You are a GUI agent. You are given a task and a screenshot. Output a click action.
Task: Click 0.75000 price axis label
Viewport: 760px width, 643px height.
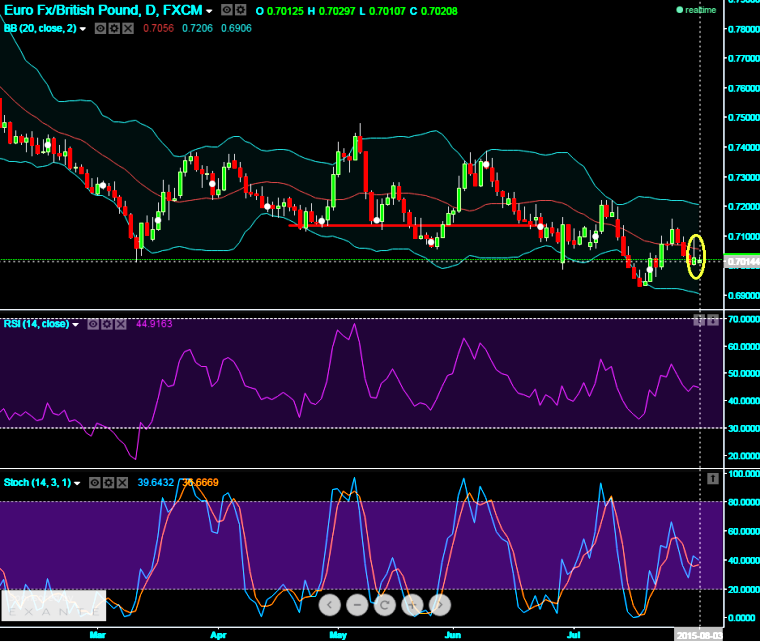tap(744, 118)
